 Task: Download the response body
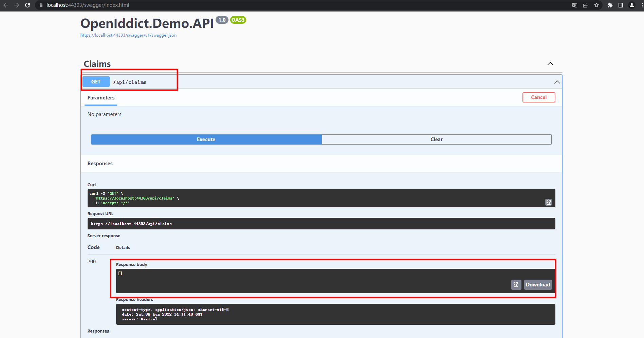point(538,285)
